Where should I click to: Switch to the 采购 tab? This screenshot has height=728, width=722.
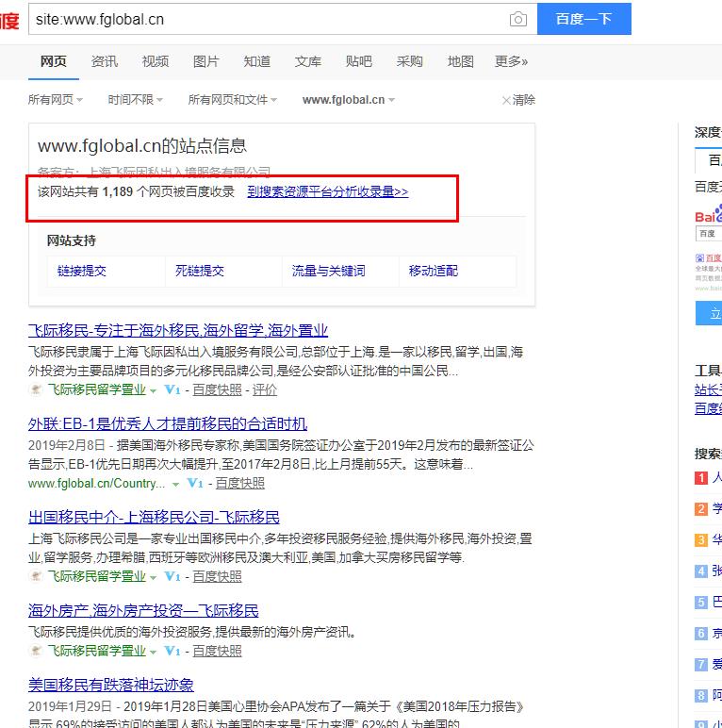(410, 61)
